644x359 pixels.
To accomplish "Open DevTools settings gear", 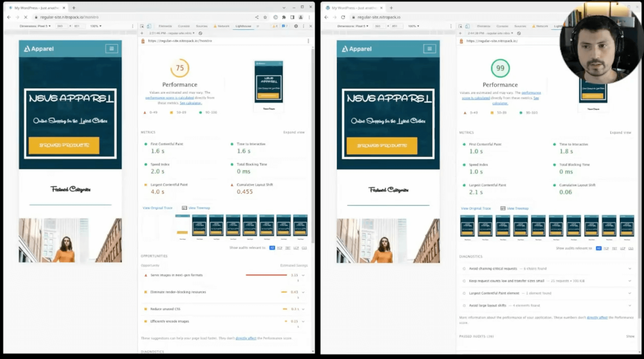I will pyautogui.click(x=296, y=26).
